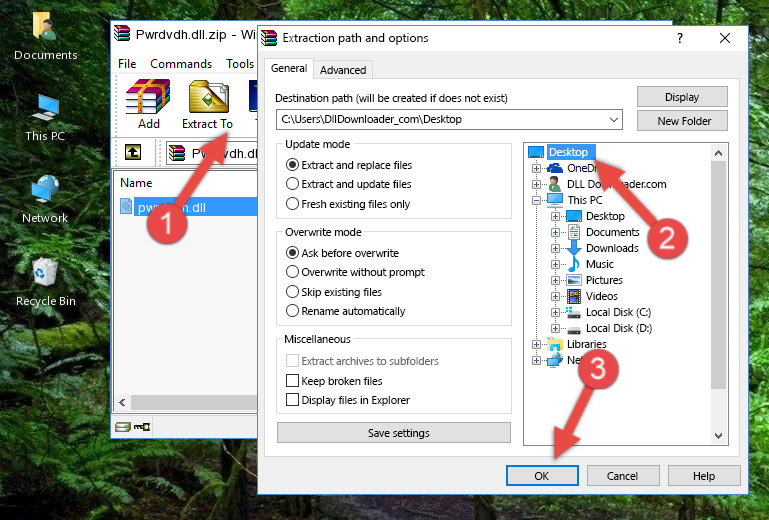
Task: Select Pictures folder in tree
Action: 604,280
